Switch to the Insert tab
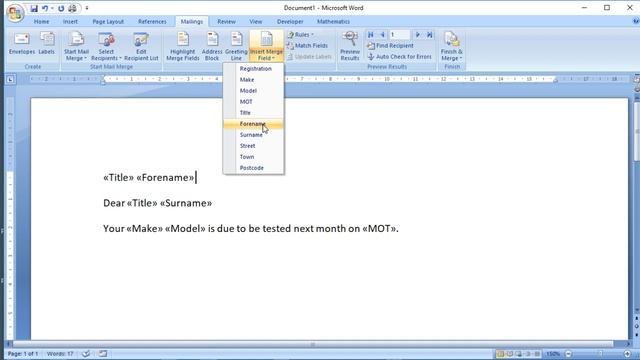 [x=70, y=22]
